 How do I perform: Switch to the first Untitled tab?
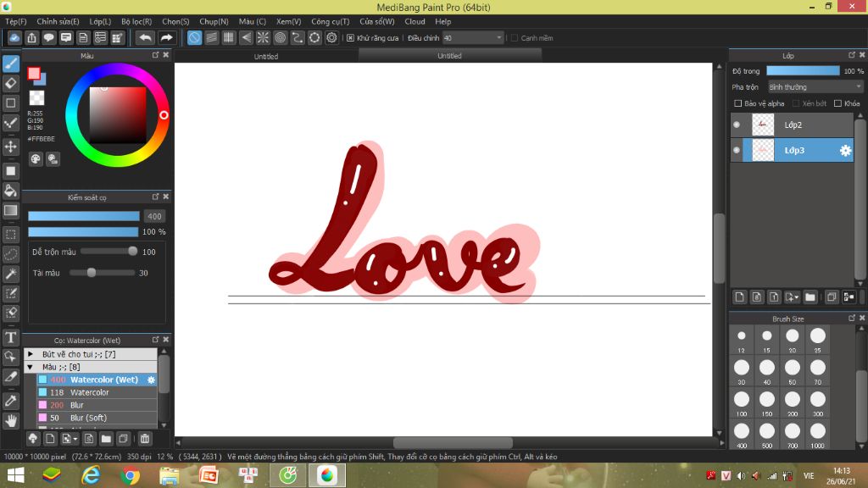pyautogui.click(x=266, y=57)
